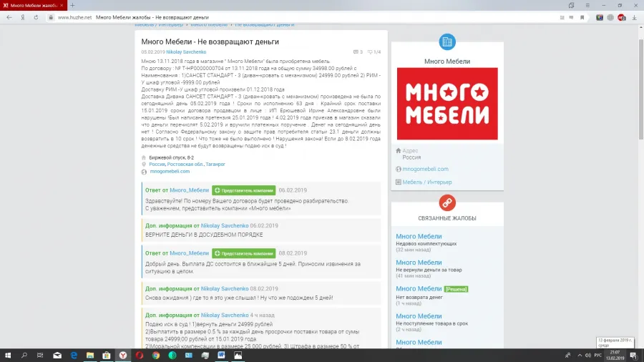
Task: Open Ростовская обл. location link
Action: (185, 164)
